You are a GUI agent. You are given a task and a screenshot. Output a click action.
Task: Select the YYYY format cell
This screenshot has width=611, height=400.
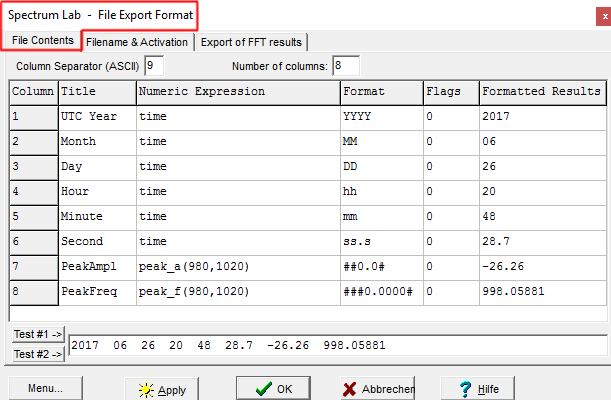pos(380,116)
